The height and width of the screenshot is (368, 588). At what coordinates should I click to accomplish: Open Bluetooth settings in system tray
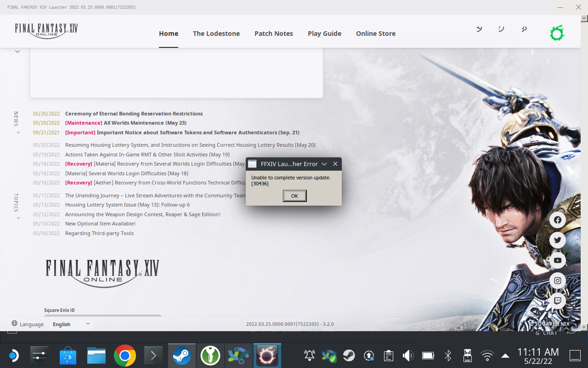pyautogui.click(x=448, y=355)
